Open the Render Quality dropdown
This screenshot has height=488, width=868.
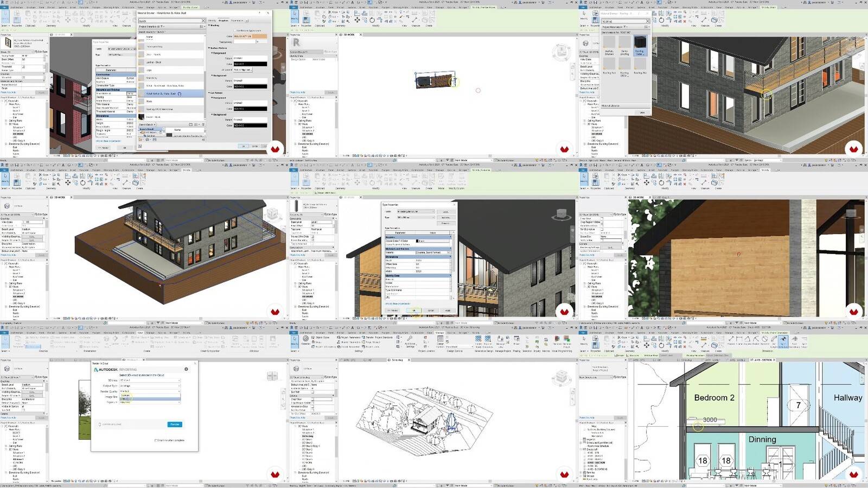point(150,391)
